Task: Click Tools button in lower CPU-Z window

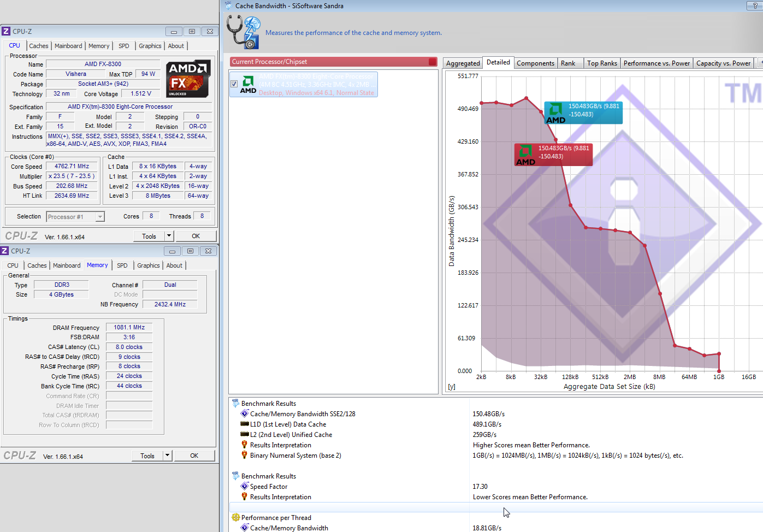Action: (x=147, y=456)
